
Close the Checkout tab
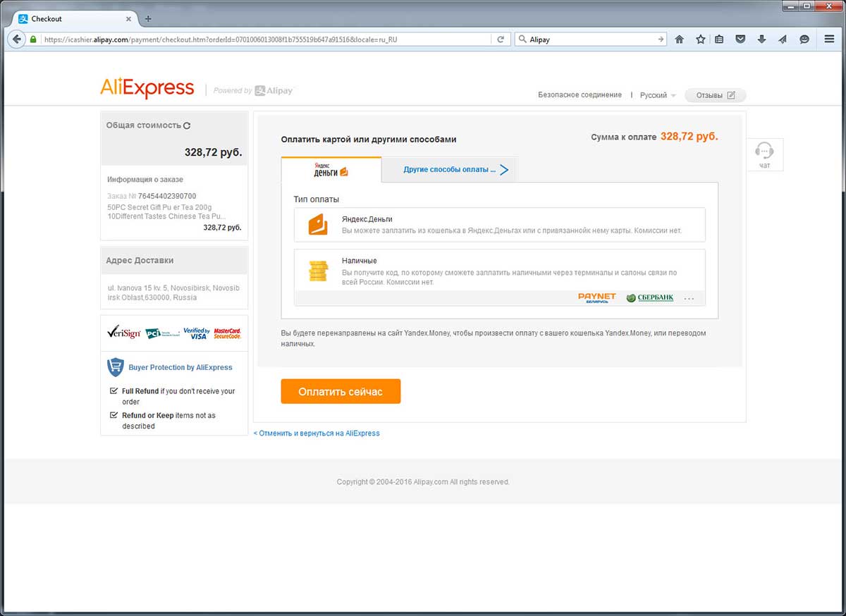coord(129,19)
